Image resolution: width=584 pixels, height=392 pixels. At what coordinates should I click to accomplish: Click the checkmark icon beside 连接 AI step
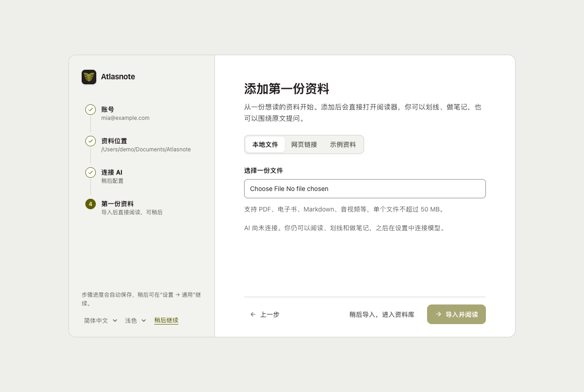(x=90, y=172)
